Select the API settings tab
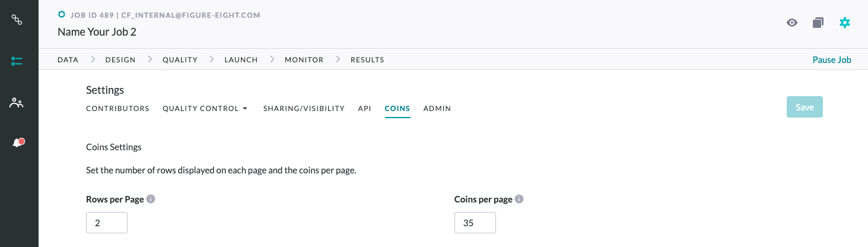Image resolution: width=868 pixels, height=247 pixels. (x=364, y=109)
